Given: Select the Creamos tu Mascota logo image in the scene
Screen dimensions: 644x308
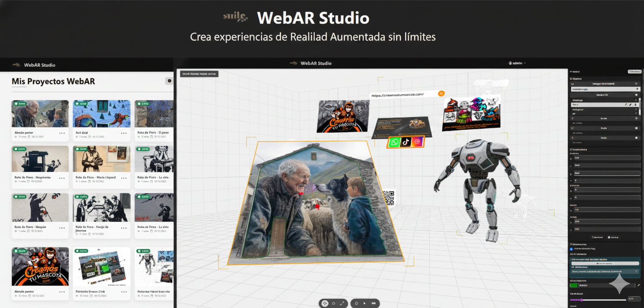Looking at the screenshot, I should [x=343, y=115].
